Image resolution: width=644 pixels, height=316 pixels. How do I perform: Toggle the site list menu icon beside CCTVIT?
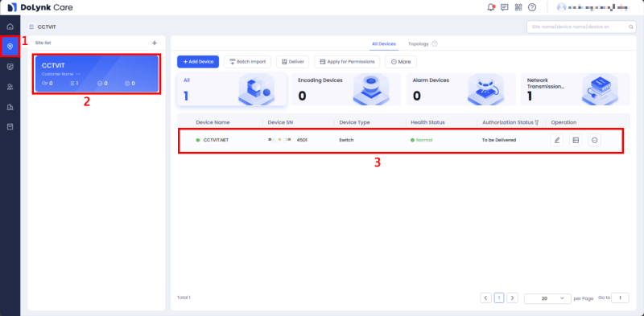[31, 27]
